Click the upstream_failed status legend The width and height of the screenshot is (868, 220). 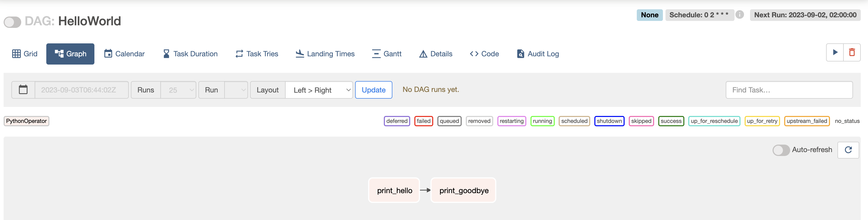(807, 121)
